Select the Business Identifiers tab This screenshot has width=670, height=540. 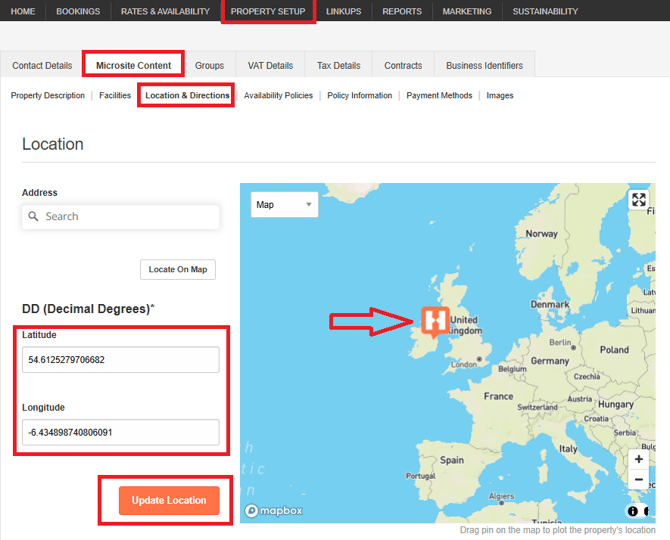point(484,66)
